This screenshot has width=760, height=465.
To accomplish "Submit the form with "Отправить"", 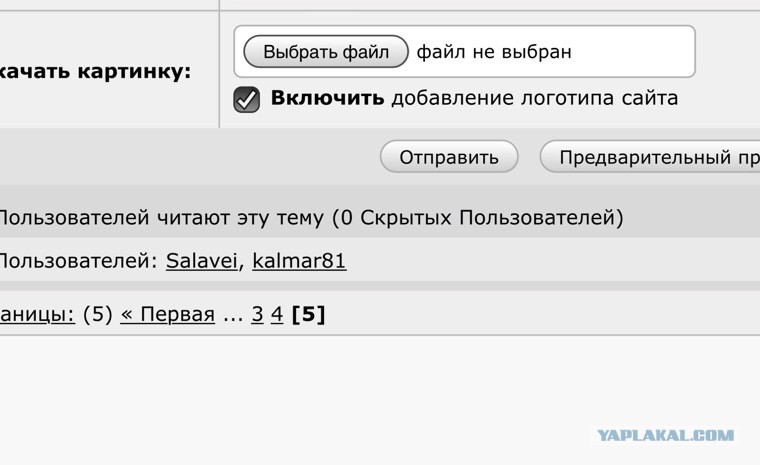I will pyautogui.click(x=449, y=157).
